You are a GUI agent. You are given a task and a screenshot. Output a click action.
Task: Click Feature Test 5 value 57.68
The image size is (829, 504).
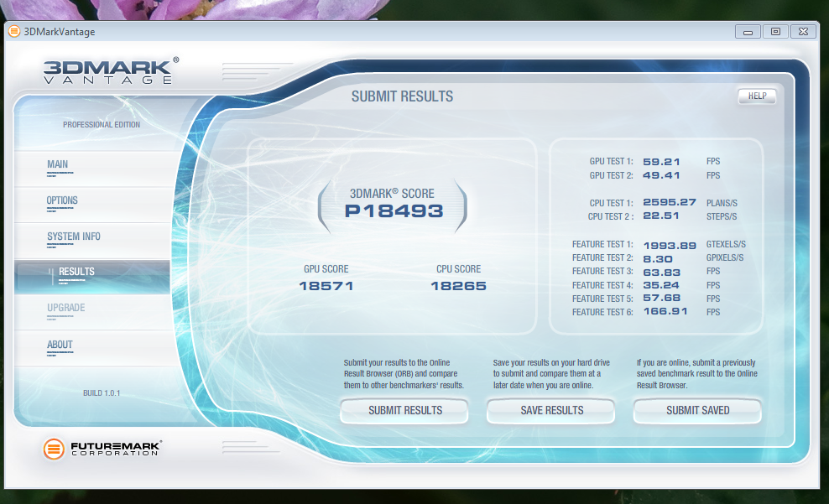point(661,298)
